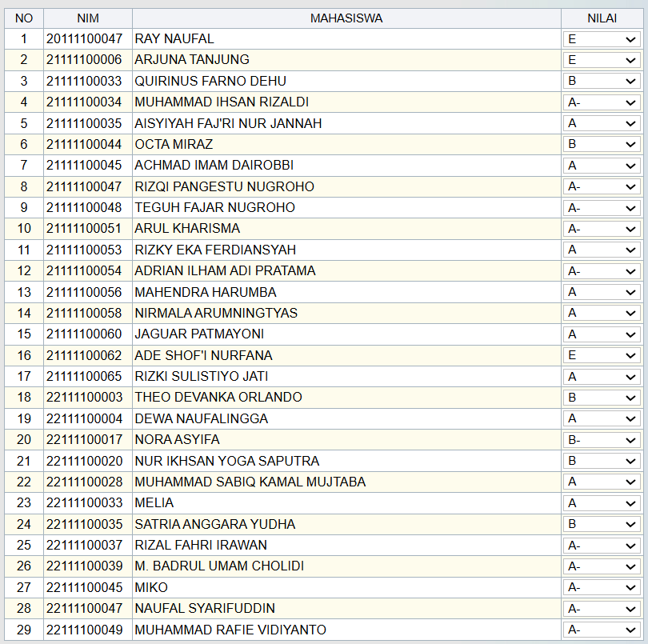Select NIM 21111100044
This screenshot has width=648, height=644.
coord(84,144)
